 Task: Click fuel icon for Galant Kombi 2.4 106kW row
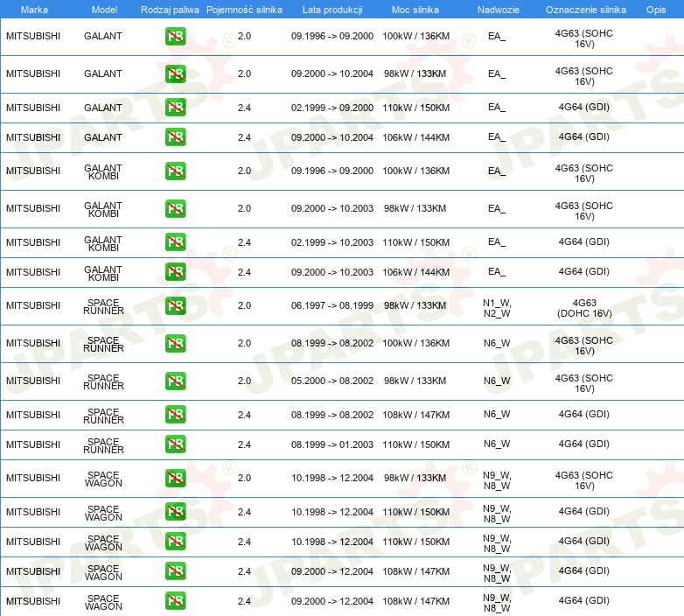tap(175, 272)
